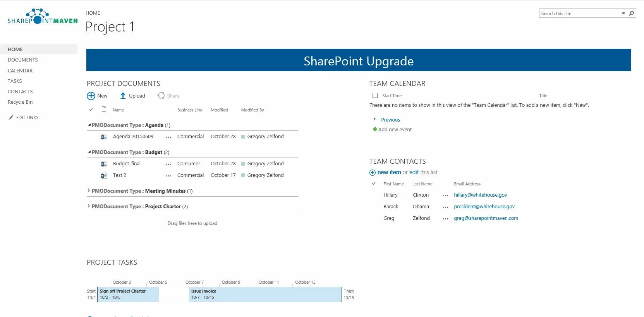Expand the Meeting Minutes group
This screenshot has height=317, width=644.
(x=89, y=190)
